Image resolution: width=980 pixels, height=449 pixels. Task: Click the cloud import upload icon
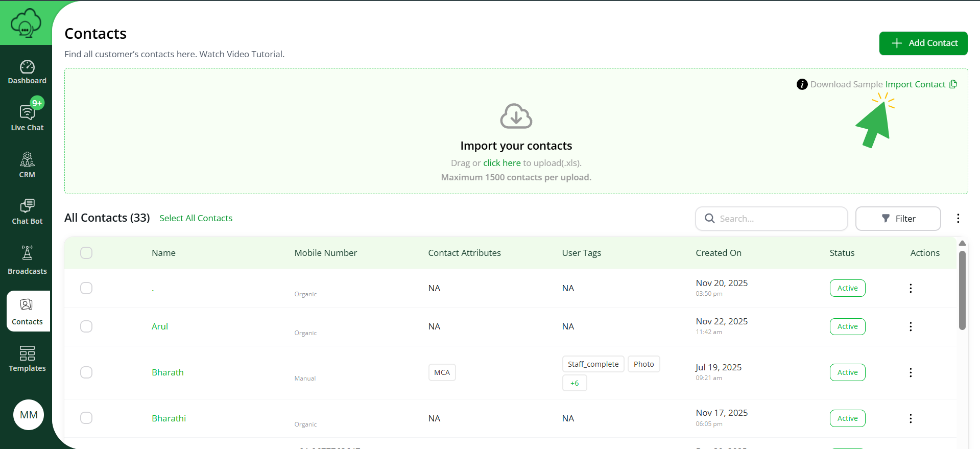tap(516, 116)
